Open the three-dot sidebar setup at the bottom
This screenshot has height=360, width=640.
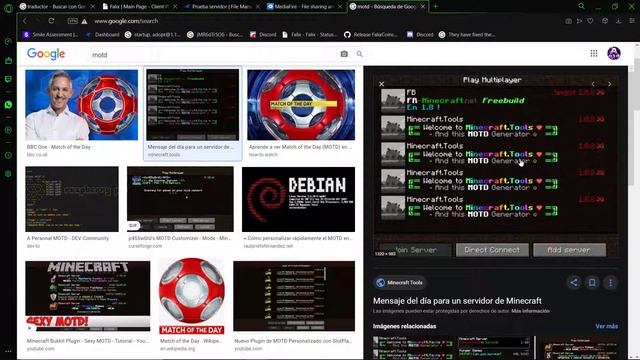tap(8, 351)
